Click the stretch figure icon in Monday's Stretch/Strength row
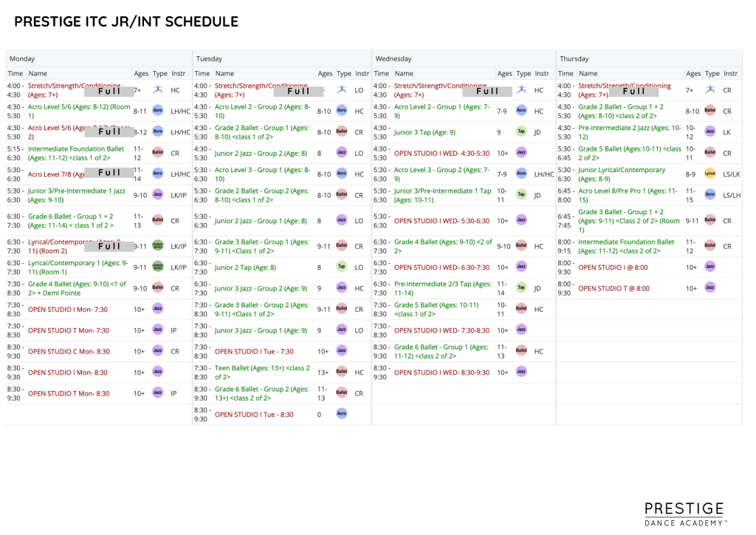The width and height of the screenshot is (756, 535). pos(158,89)
